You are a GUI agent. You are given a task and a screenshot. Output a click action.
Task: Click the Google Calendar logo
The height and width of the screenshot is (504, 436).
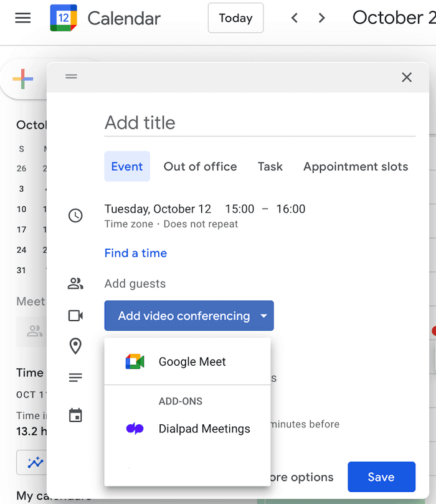tap(64, 18)
